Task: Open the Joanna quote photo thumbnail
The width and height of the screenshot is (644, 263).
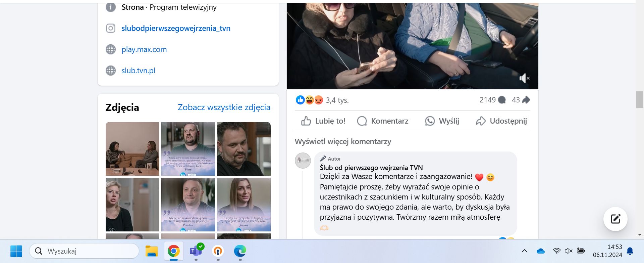Action: tap(244, 205)
